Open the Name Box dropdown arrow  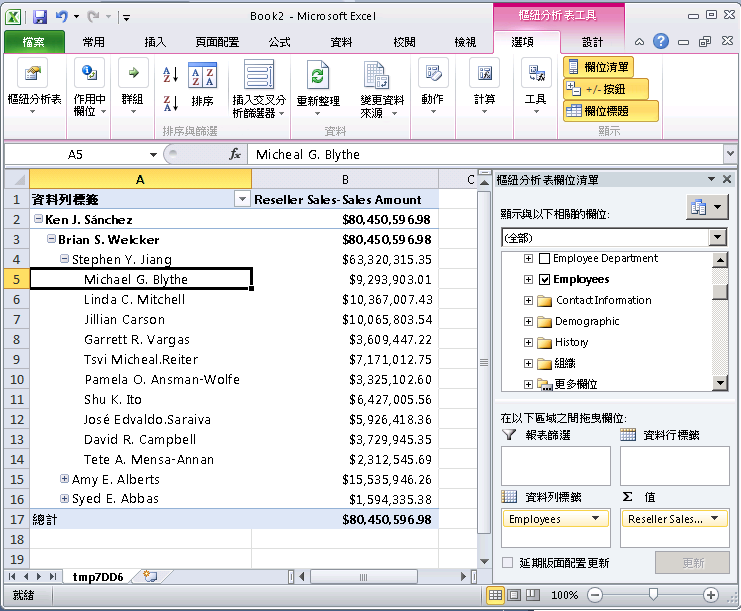coord(153,155)
